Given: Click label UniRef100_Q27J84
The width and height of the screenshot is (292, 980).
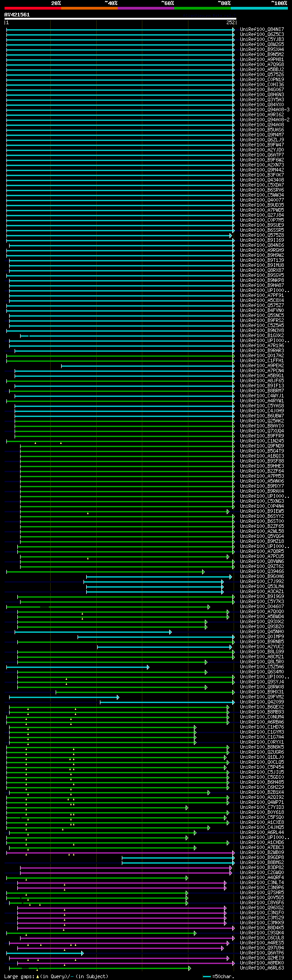Looking at the screenshot, I should pos(262,215).
